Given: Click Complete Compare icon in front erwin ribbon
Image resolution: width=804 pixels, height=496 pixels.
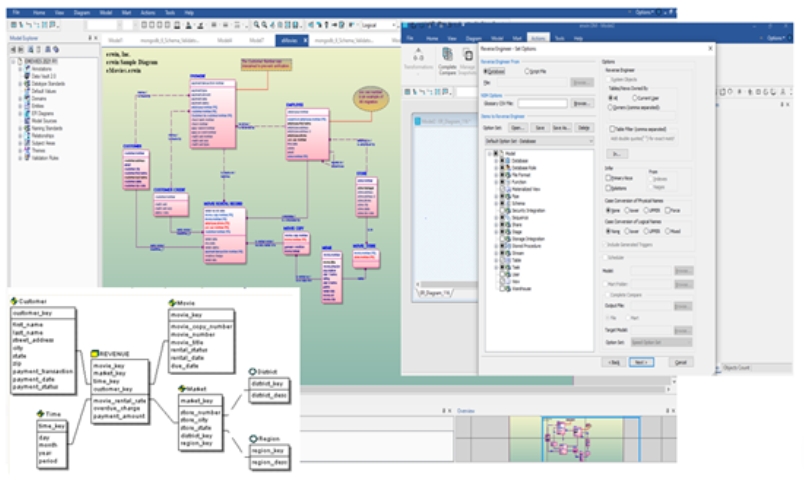Looking at the screenshot, I should pyautogui.click(x=447, y=54).
